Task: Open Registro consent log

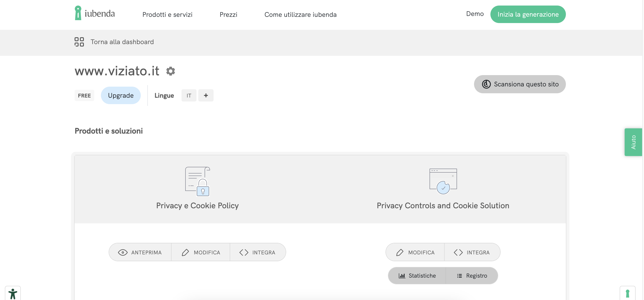Action: point(472,275)
